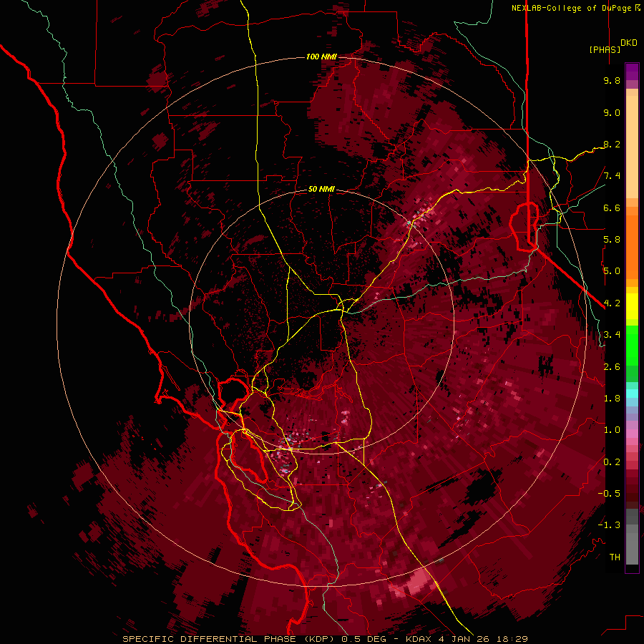
Task: Pick the gray segment of the color scale
Action: pos(632,538)
